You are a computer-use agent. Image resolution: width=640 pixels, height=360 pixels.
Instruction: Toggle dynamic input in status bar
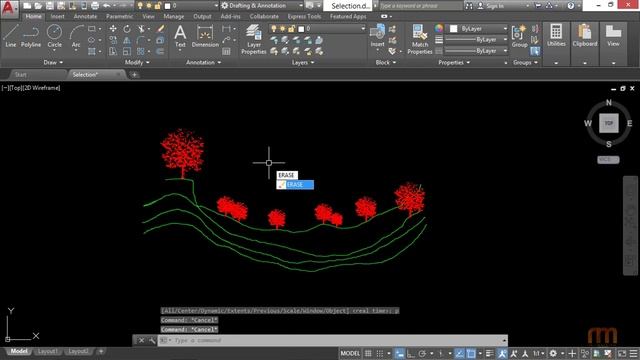(400, 353)
